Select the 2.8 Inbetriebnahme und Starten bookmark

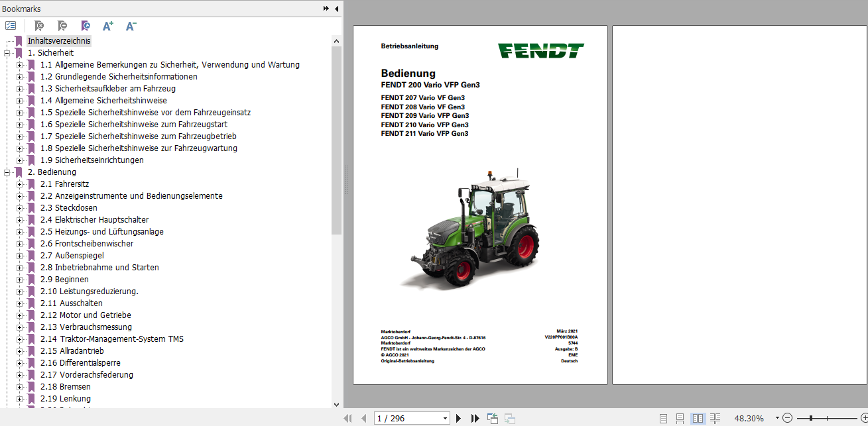(99, 268)
